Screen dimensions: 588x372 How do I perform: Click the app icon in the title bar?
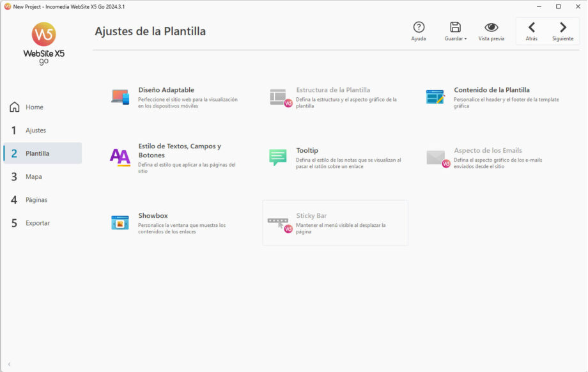(x=7, y=7)
